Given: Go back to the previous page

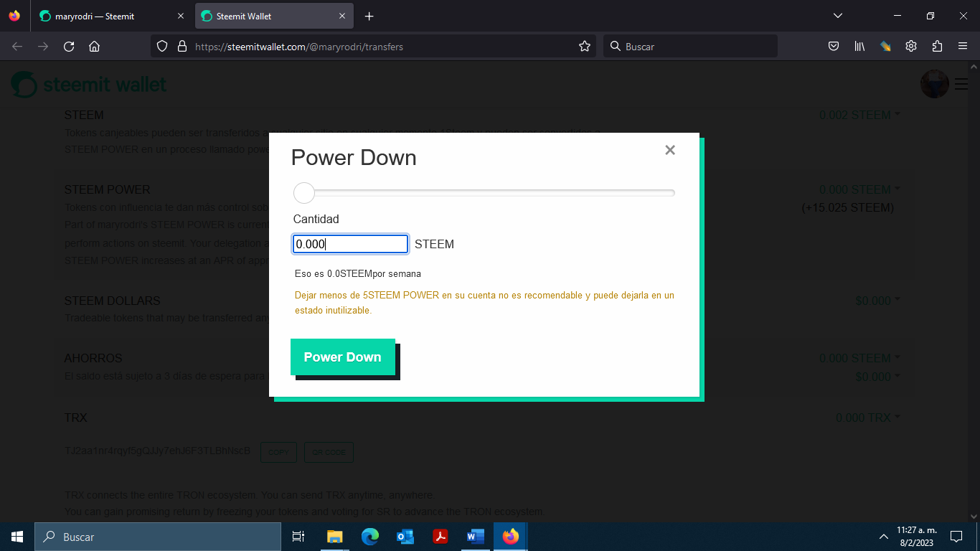Looking at the screenshot, I should (17, 47).
